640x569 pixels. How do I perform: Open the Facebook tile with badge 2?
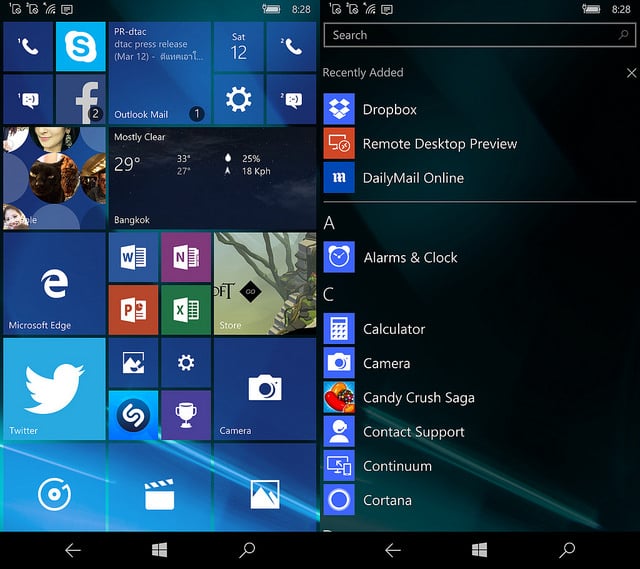(80, 99)
